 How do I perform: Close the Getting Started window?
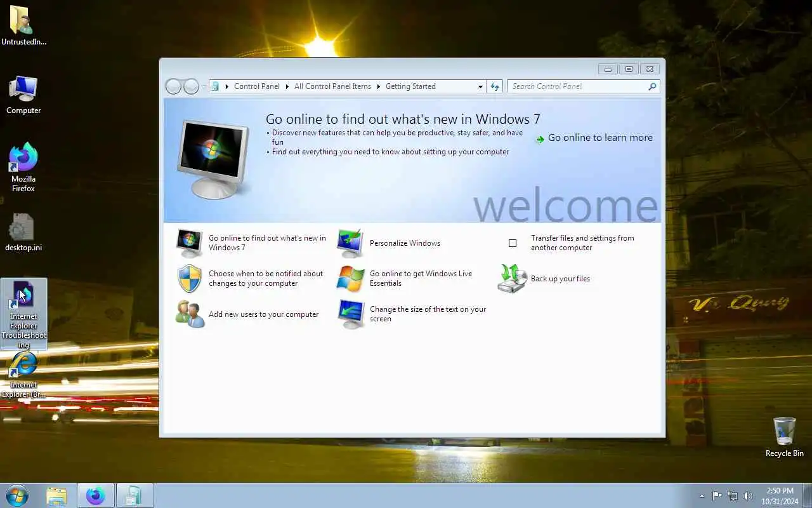coord(650,69)
